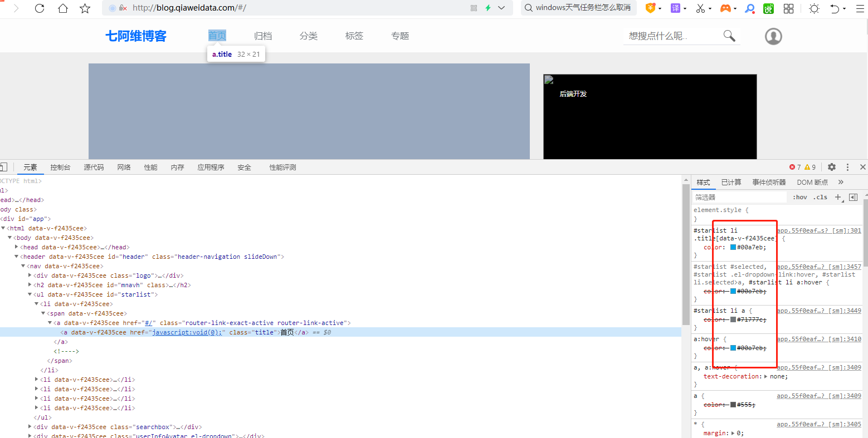Viewport: 868px width, 438px height.
Task: Open the 分类 navigation link
Action: tap(309, 36)
